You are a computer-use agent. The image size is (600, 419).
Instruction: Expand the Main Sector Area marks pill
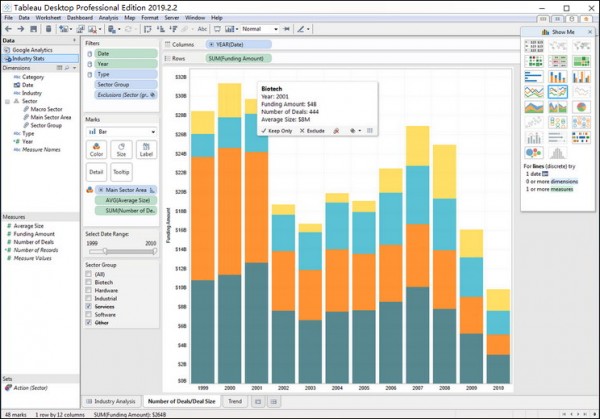pos(101,190)
